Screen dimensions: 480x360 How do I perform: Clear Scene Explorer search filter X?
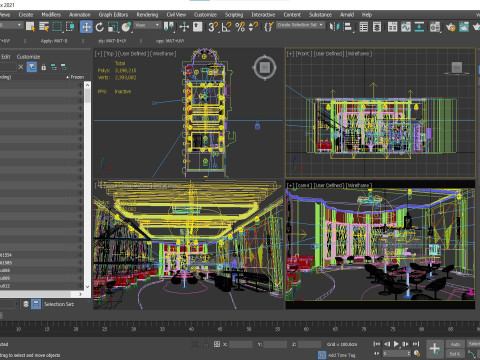coord(21,67)
